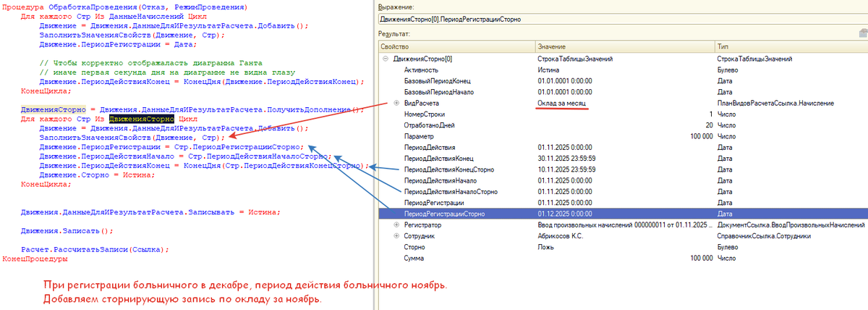Click code 'Движение.ПериодДействияНачало = Стр.ПериодДействияНачалоСторно'
The width and height of the screenshot is (868, 310).
coord(184,156)
